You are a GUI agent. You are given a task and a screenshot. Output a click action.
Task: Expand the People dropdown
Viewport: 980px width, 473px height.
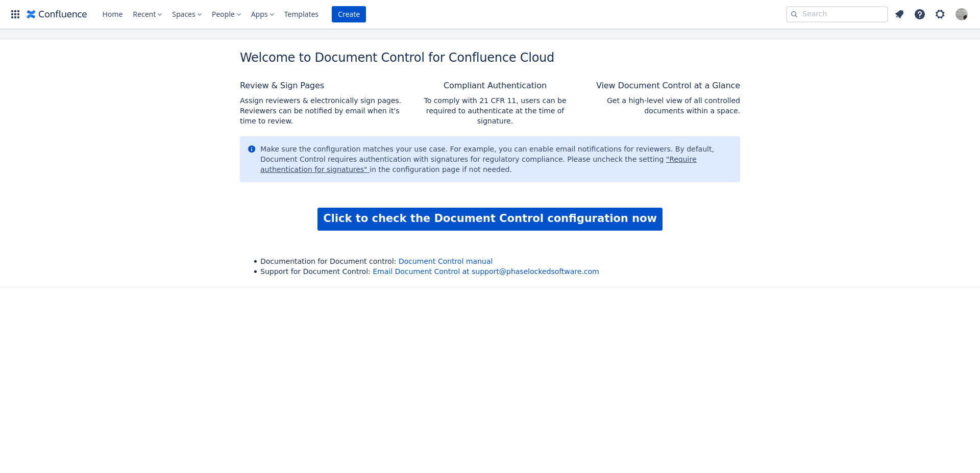(226, 14)
